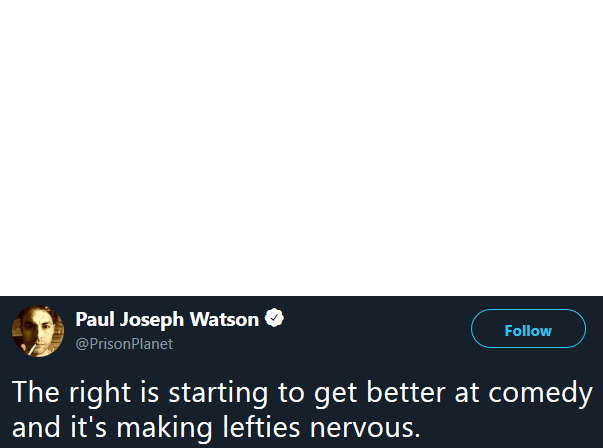This screenshot has height=448, width=603.
Task: Click the word 'better' in the tweet
Action: (406, 392)
